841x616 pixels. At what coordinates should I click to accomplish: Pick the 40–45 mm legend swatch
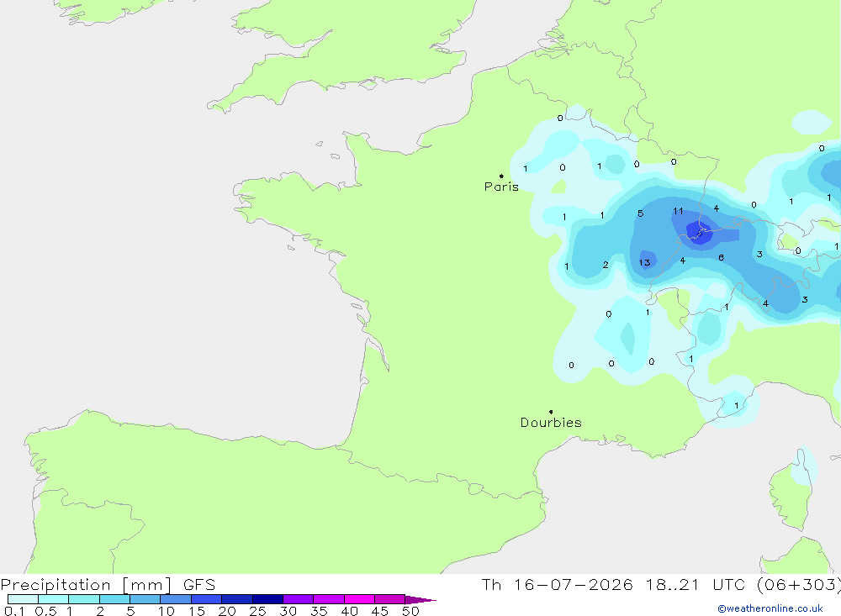coord(359,599)
